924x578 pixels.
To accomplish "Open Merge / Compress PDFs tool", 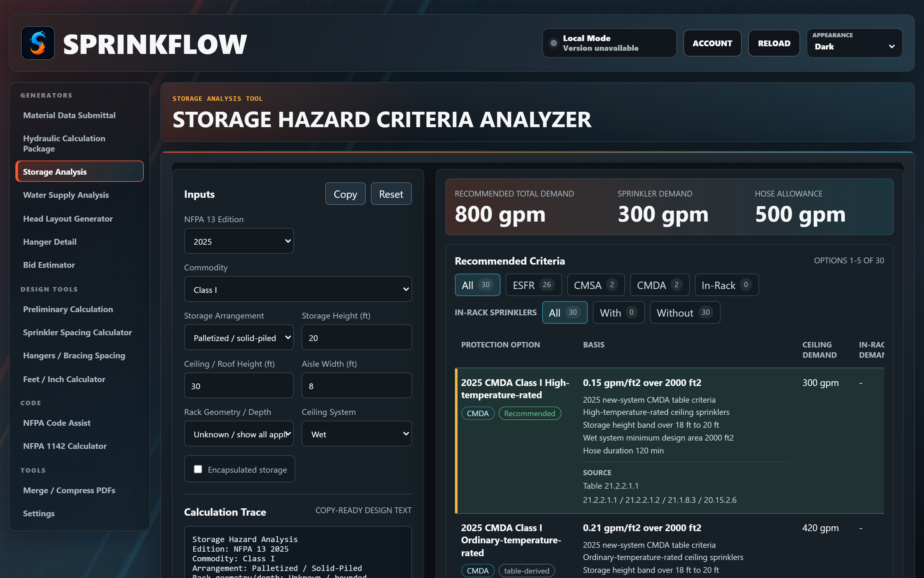I will click(80, 490).
